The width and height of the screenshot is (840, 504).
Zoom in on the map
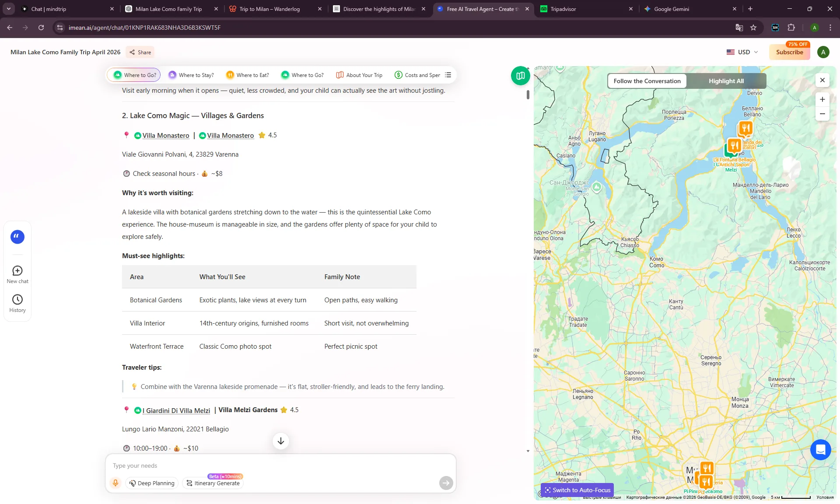click(x=822, y=99)
